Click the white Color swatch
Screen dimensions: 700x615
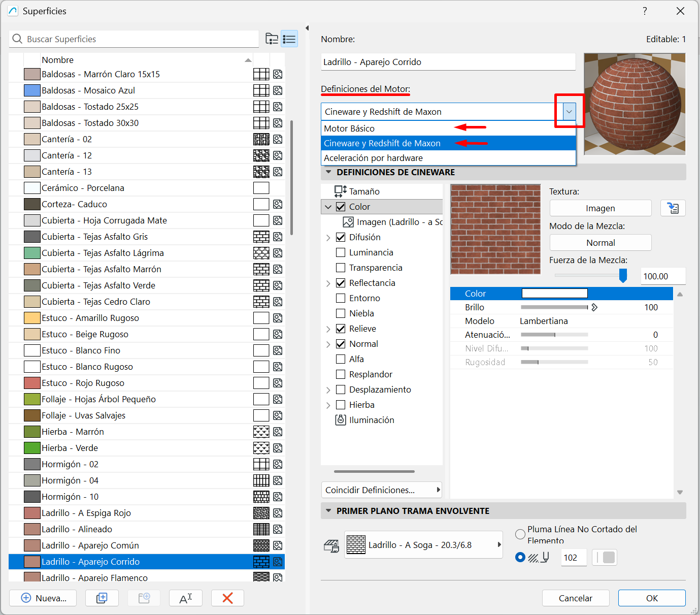point(554,294)
